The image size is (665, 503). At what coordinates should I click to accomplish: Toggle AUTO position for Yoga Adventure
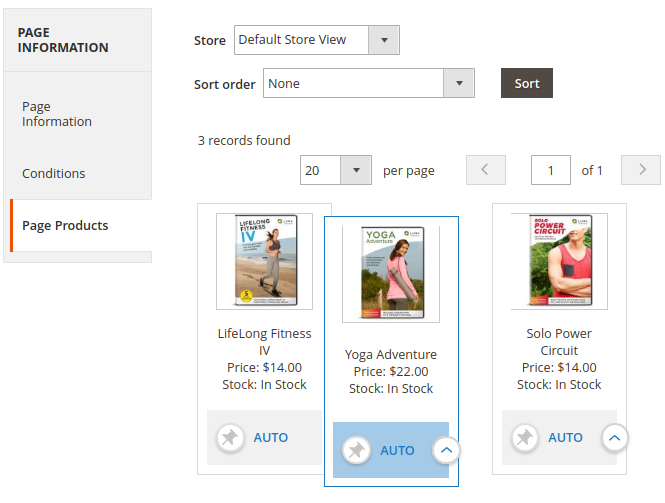(x=397, y=451)
